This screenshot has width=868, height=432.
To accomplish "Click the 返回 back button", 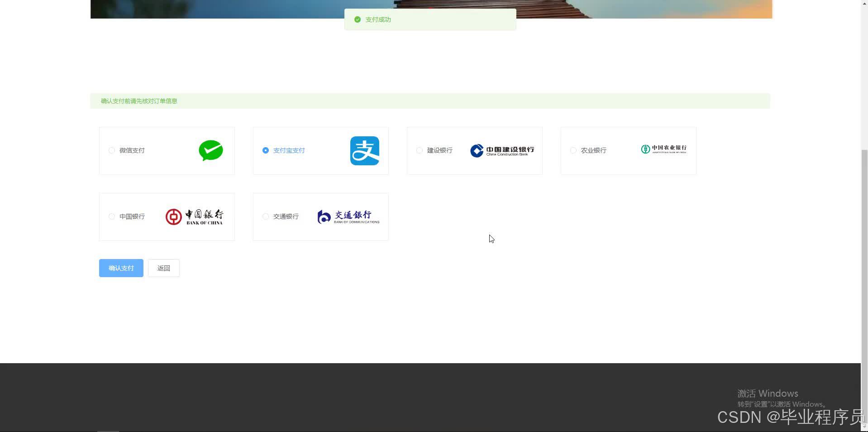I will [164, 268].
